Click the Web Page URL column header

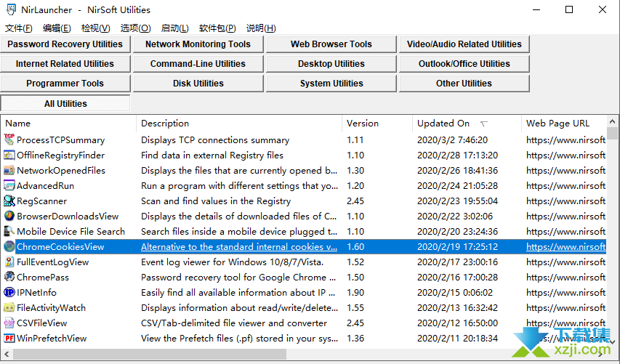click(x=564, y=124)
